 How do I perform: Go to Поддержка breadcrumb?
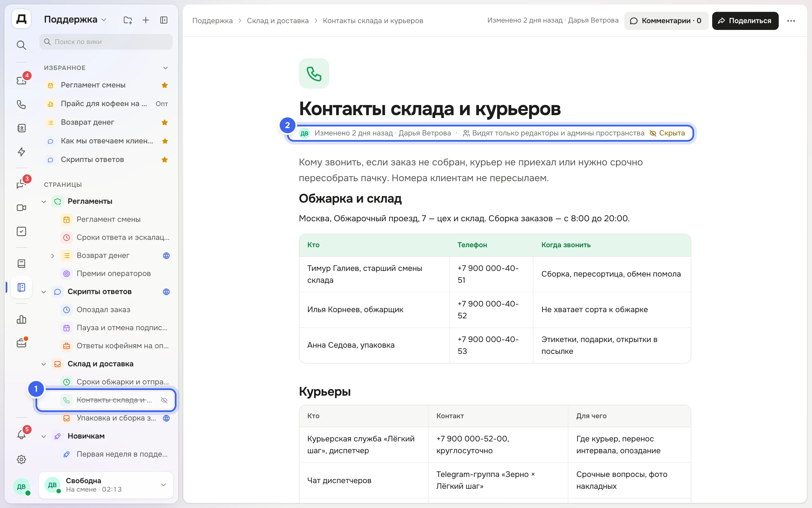pos(212,21)
